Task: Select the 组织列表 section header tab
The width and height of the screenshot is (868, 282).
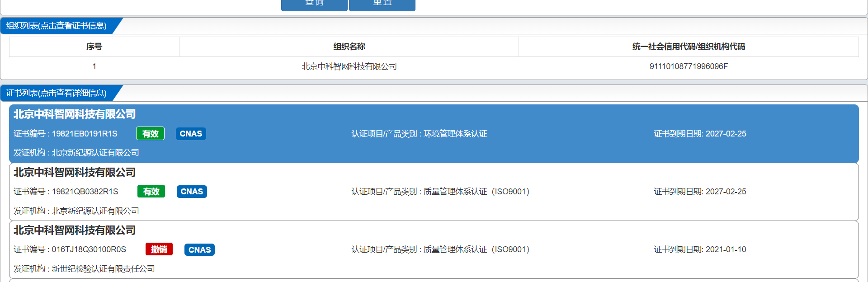Action: coord(57,26)
